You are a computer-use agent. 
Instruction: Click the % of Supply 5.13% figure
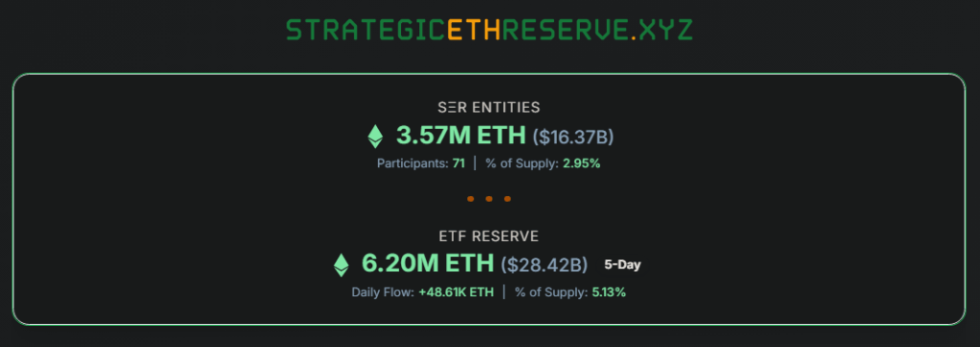[570, 293]
